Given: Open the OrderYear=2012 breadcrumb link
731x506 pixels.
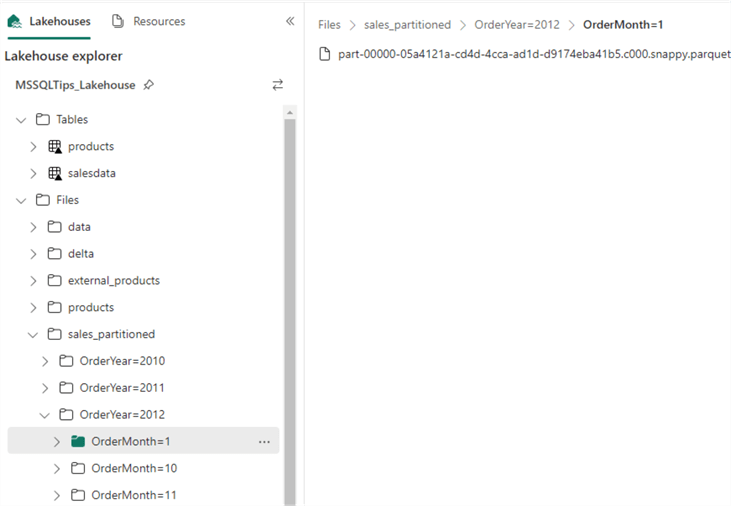Looking at the screenshot, I should coord(516,25).
